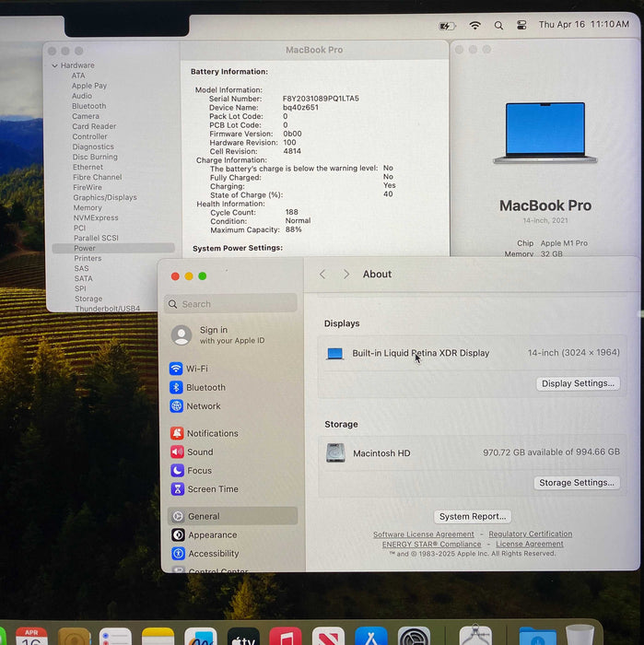The image size is (644, 645).
Task: Open Appearance icon in Settings sidebar
Action: 178,534
